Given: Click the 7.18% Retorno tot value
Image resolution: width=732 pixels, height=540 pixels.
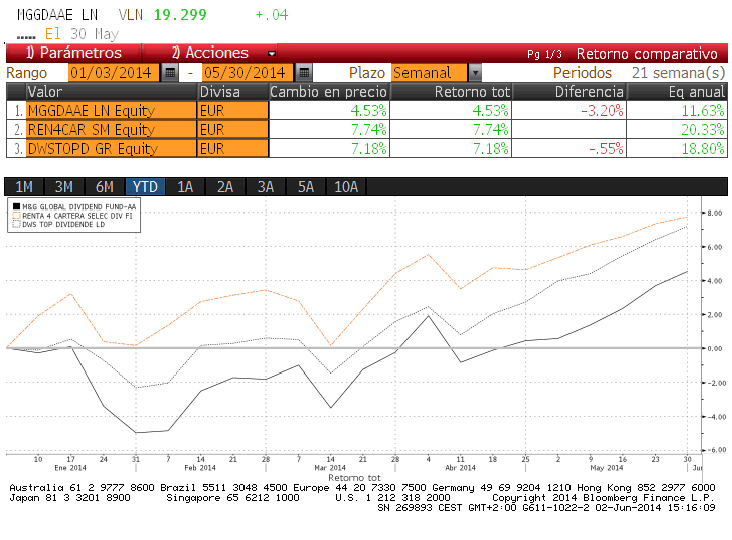Looking at the screenshot, I should (x=491, y=148).
